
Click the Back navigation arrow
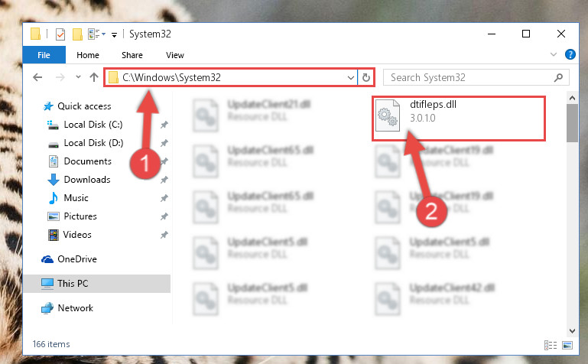pyautogui.click(x=37, y=77)
